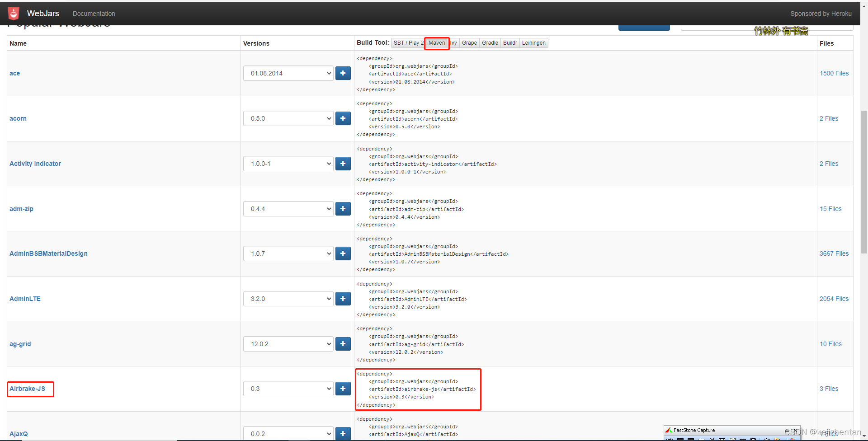Click the plus button in the AjaxQ row
This screenshot has width=868, height=441.
coord(343,433)
